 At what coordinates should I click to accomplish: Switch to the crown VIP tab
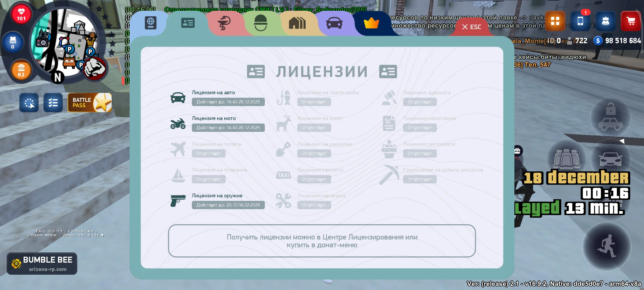371,23
